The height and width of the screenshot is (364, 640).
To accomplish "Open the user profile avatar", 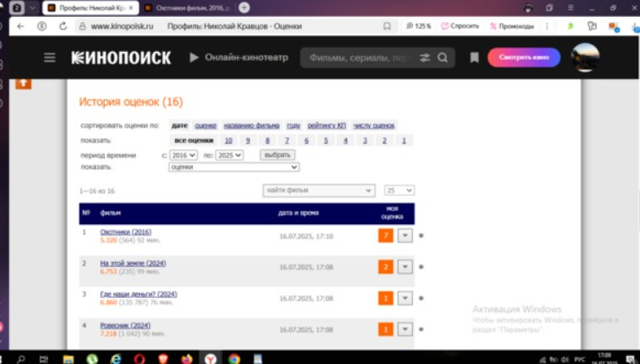I will click(x=585, y=57).
